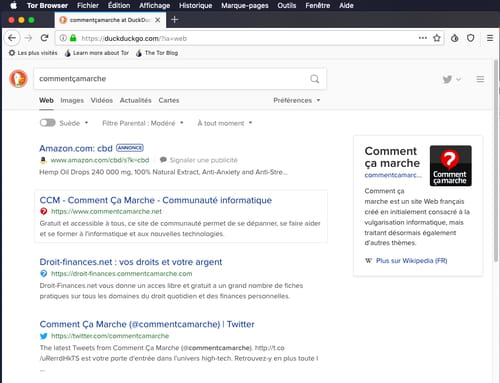Open a new tab with plus button
Viewport: 500px width, 383px height.
click(x=174, y=20)
